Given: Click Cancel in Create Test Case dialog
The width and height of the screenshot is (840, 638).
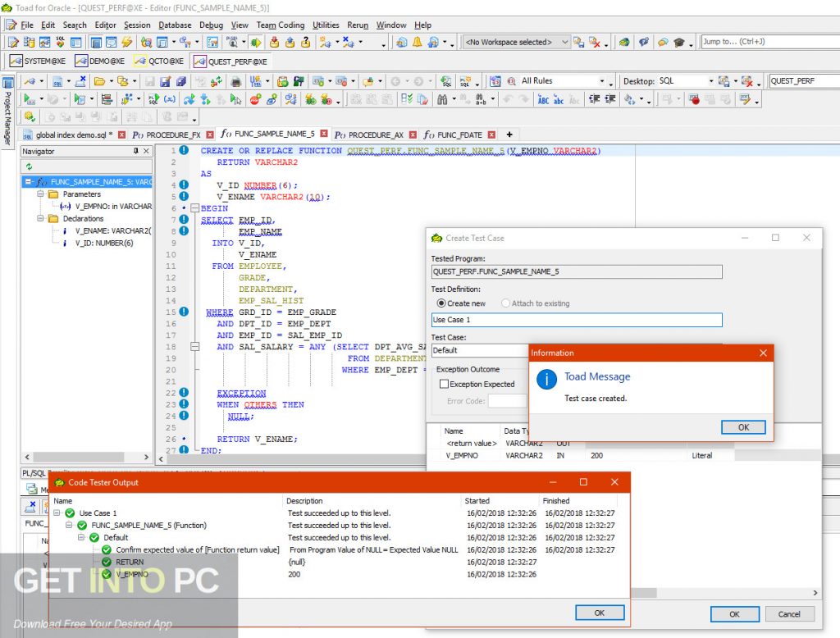Looking at the screenshot, I should [789, 614].
